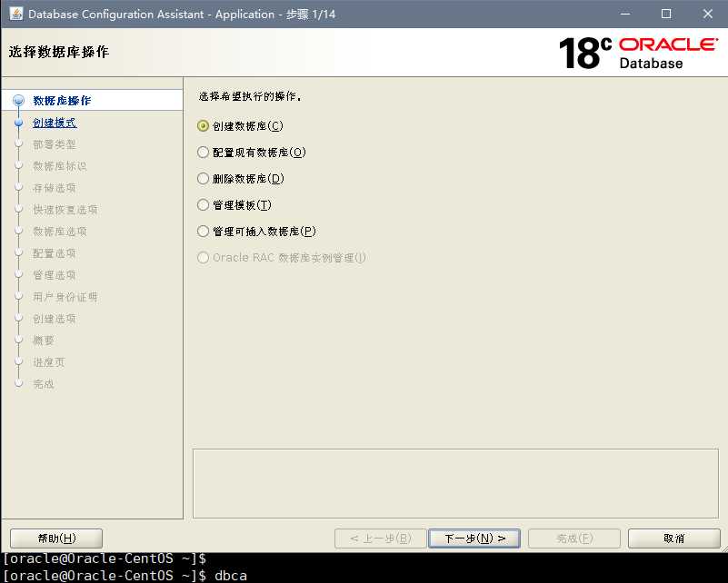Click the dbca command line in terminal
Image resolution: width=728 pixels, height=583 pixels.
[x=125, y=576]
